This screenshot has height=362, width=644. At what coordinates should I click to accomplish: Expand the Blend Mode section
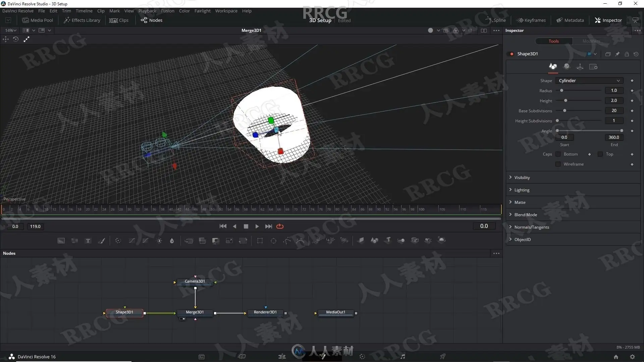click(573, 215)
